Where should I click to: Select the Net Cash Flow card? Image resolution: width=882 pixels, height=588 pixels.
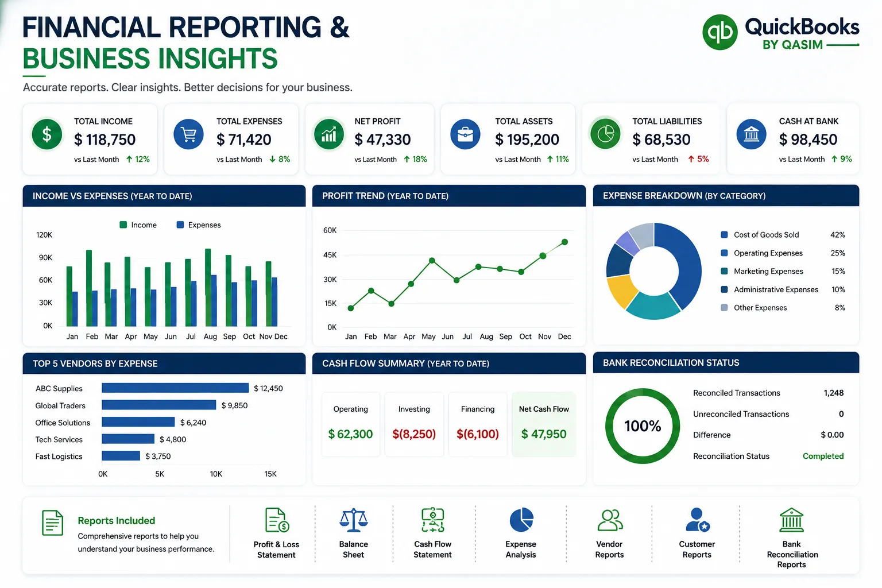pyautogui.click(x=544, y=424)
